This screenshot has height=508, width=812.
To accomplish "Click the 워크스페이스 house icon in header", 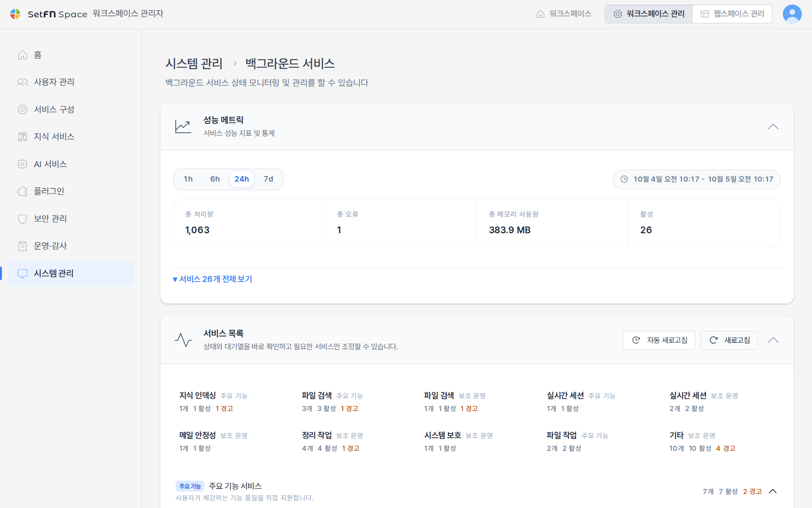I will (x=540, y=14).
